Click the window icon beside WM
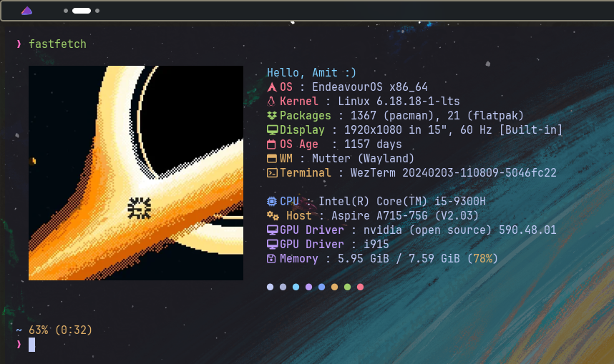The height and width of the screenshot is (364, 614). 272,159
